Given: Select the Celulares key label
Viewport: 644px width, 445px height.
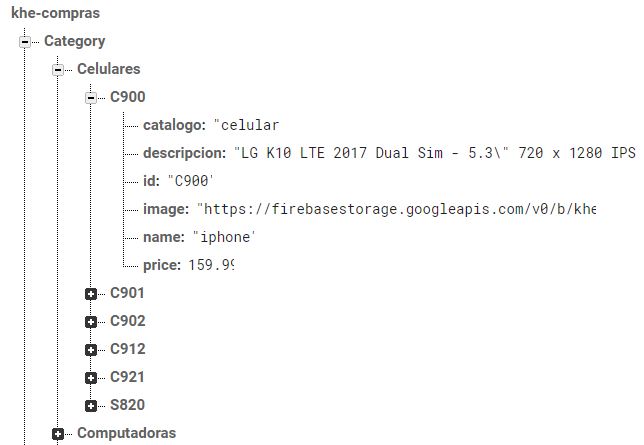Looking at the screenshot, I should (109, 69).
